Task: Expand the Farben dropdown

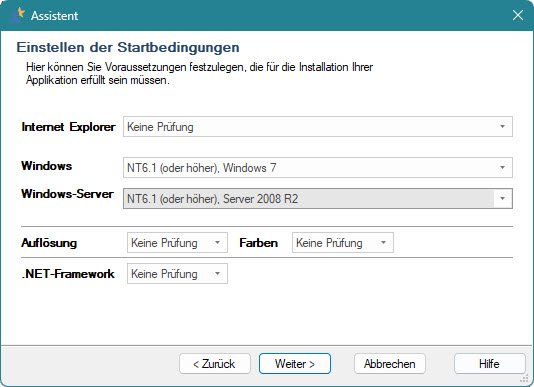Action: click(x=343, y=243)
